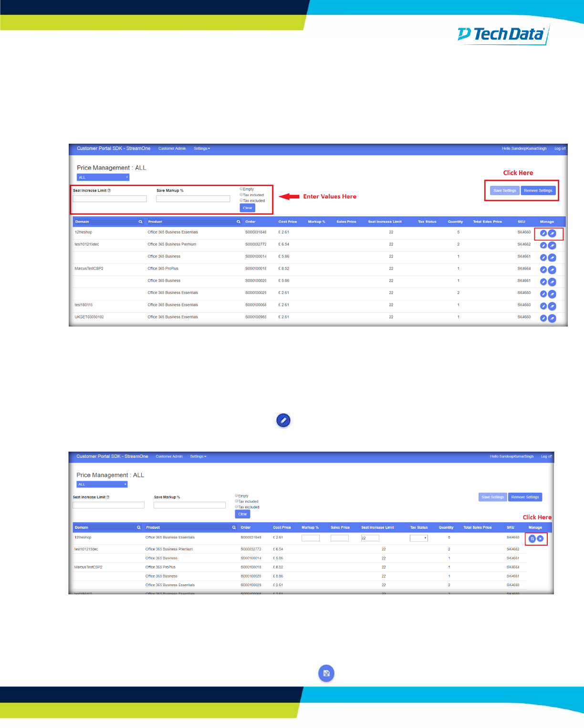The height and width of the screenshot is (728, 584).
Task: Click Customer Portal SDK brand in first screenshot
Action: [114, 148]
